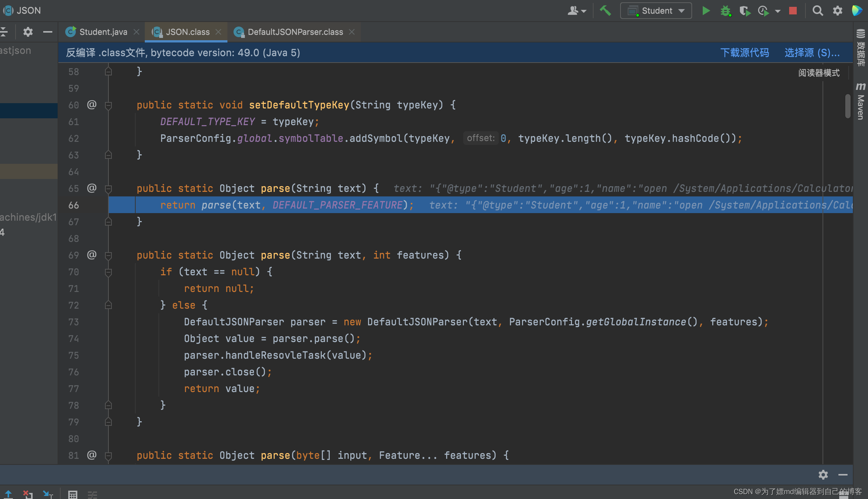The image size is (868, 499).
Task: Click the drop frame icon with red X
Action: pos(28,494)
